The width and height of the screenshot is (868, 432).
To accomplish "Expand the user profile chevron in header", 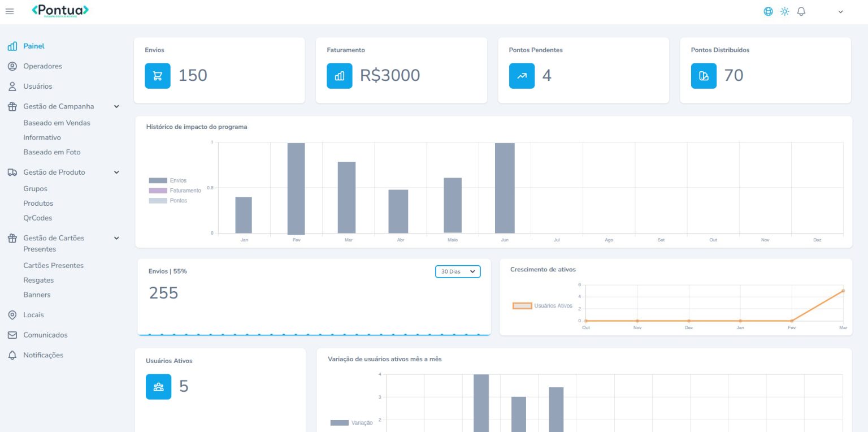I will (840, 12).
